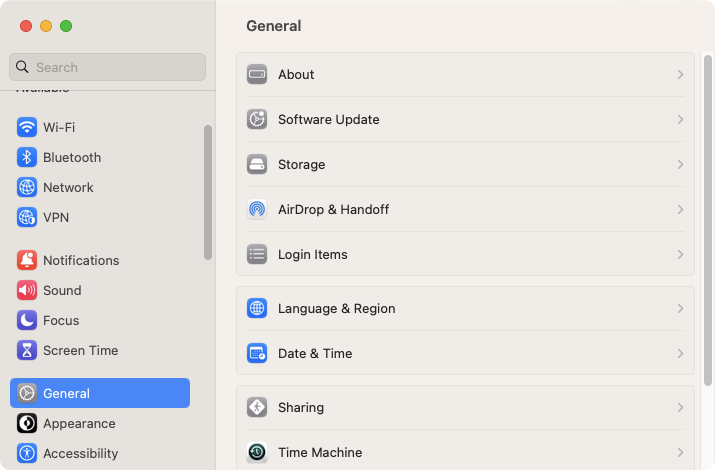Select Screen Time label in sidebar

81,351
